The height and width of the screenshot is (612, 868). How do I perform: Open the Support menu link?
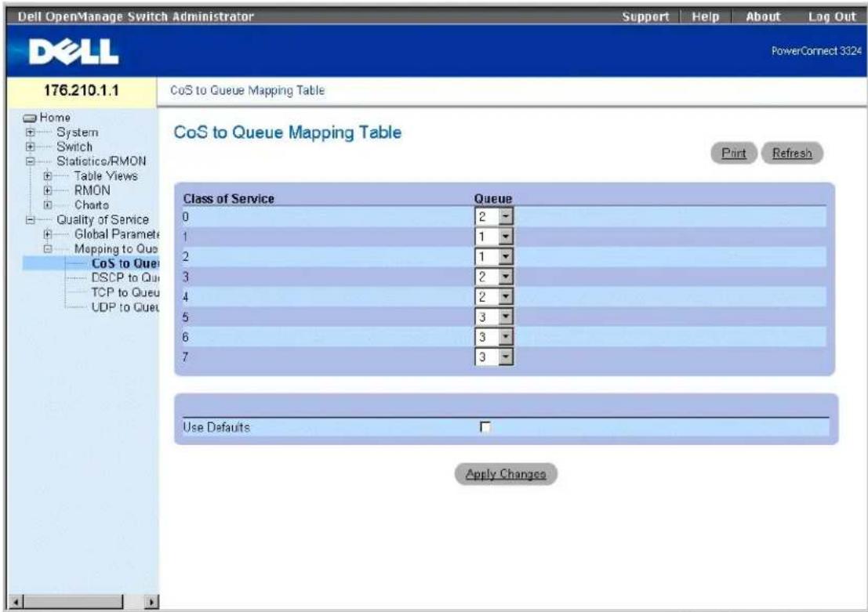coord(645,16)
